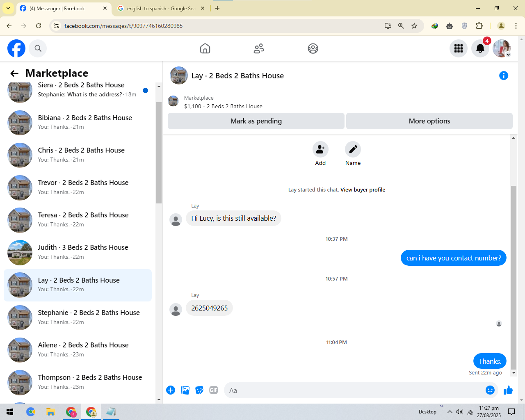525x420 pixels.
Task: Close the english to spanish tab
Action: 203,8
